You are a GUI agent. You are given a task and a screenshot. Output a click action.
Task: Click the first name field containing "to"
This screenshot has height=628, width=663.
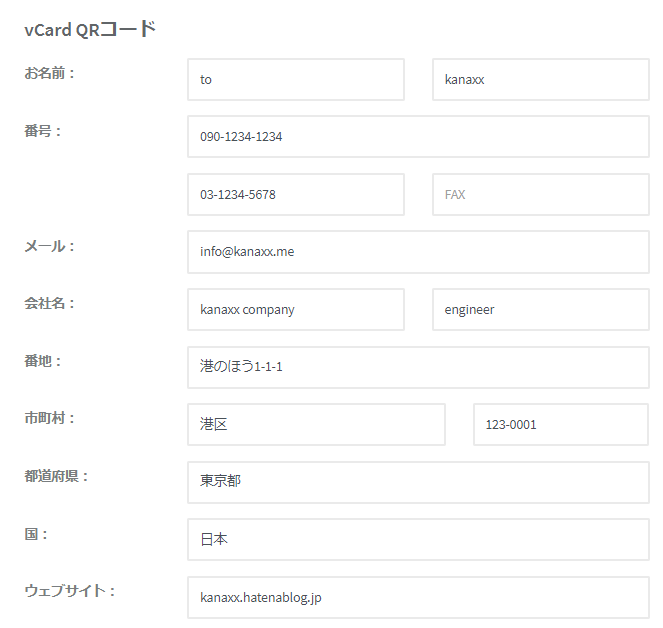[296, 80]
